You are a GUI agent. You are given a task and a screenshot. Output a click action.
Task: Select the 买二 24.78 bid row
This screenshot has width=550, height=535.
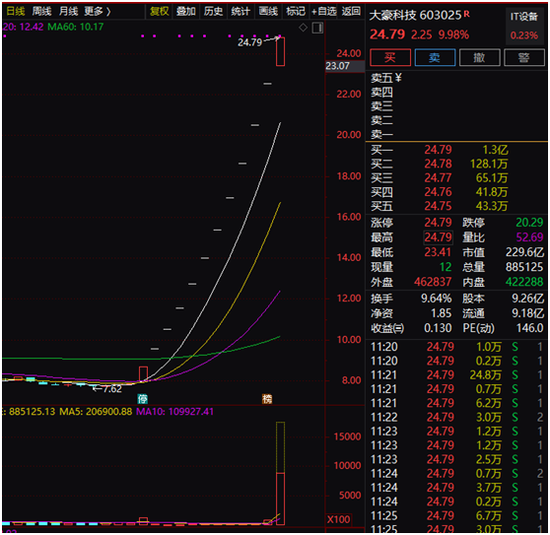[456, 164]
